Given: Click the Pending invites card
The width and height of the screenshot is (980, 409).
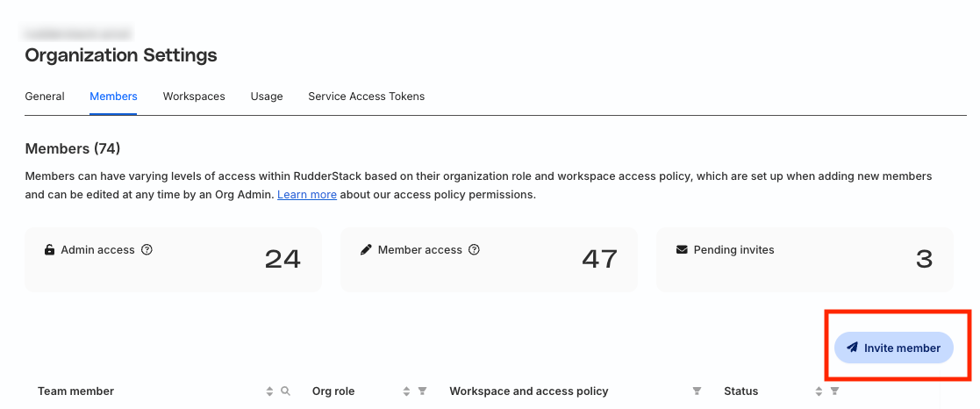Looking at the screenshot, I should tap(805, 260).
